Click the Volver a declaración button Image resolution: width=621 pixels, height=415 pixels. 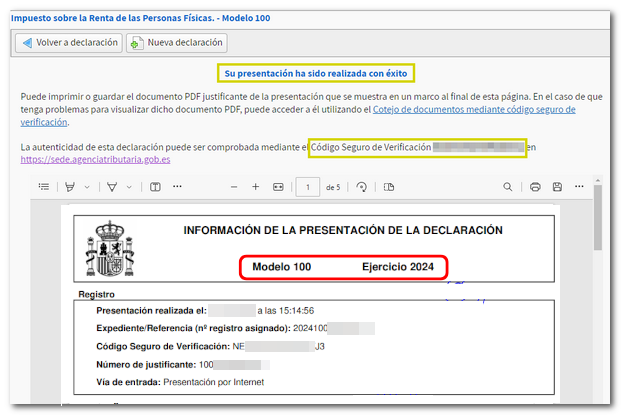tap(68, 43)
